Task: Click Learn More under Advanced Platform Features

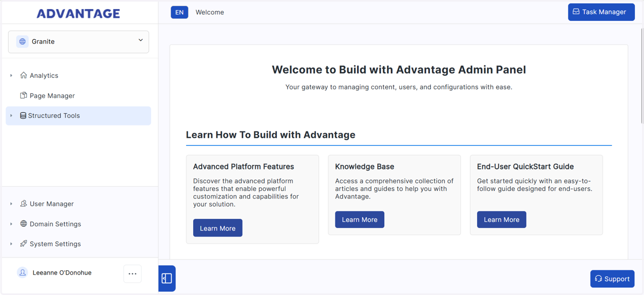Action: click(x=218, y=228)
